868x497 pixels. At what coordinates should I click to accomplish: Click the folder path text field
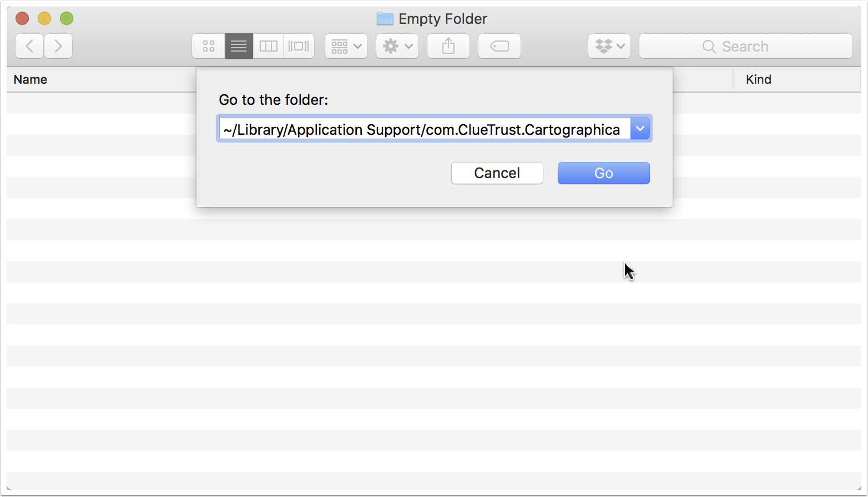(x=425, y=129)
